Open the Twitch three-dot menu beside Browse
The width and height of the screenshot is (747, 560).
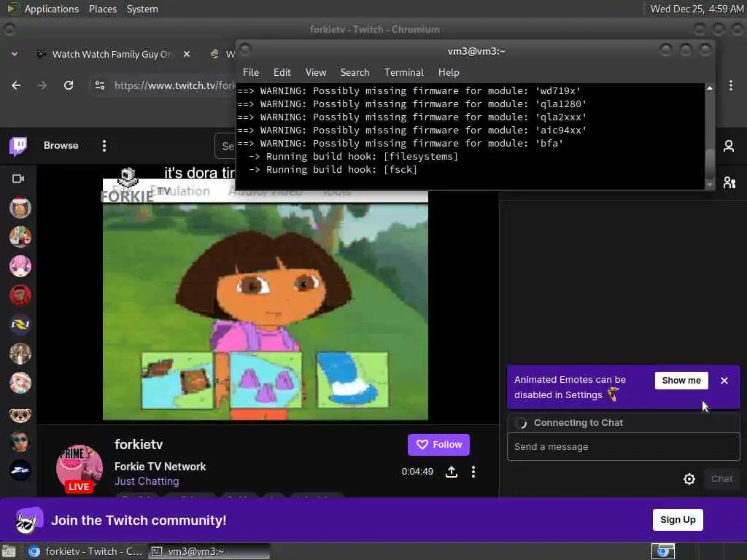tap(104, 146)
